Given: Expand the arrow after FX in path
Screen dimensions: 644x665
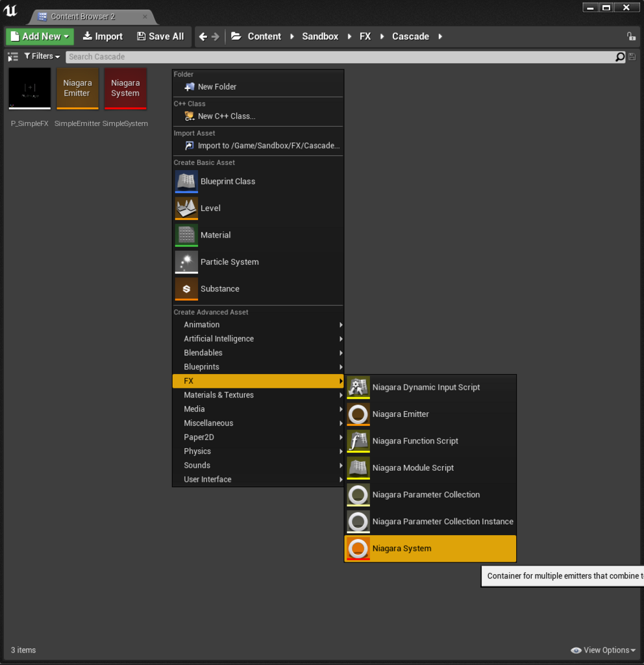Looking at the screenshot, I should 382,36.
